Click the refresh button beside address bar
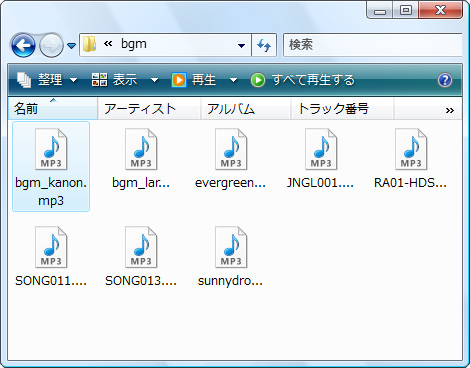The width and height of the screenshot is (470, 368). point(264,45)
